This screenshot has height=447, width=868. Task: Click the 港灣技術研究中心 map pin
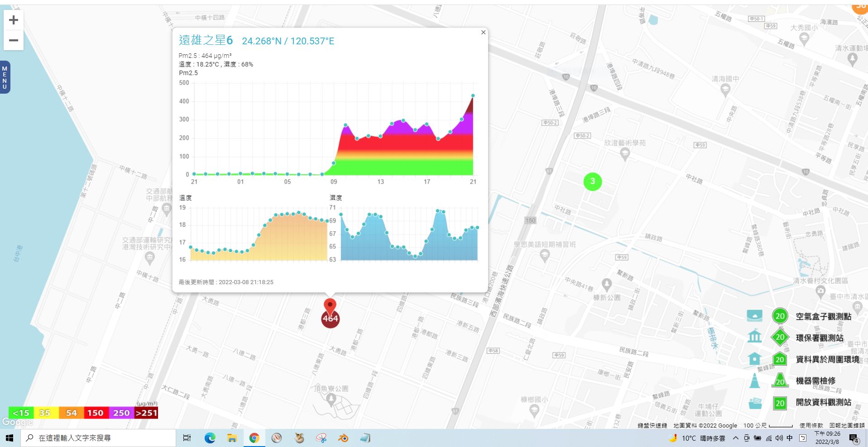pos(150,258)
